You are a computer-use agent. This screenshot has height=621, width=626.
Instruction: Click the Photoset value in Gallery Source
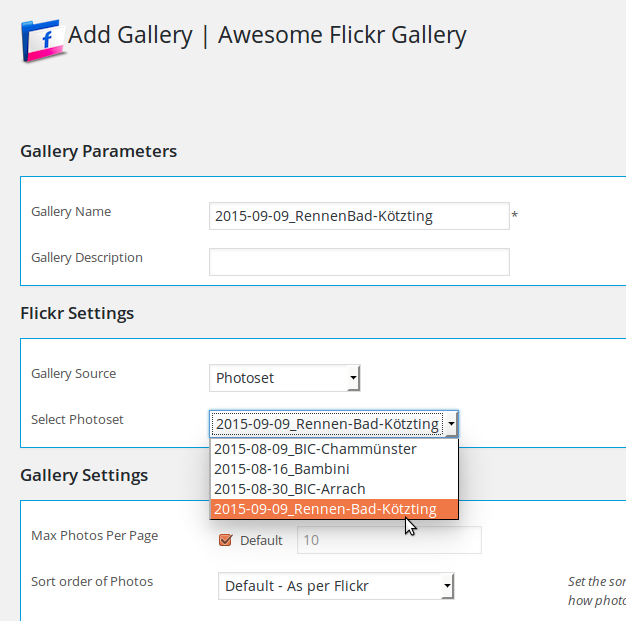click(x=245, y=378)
